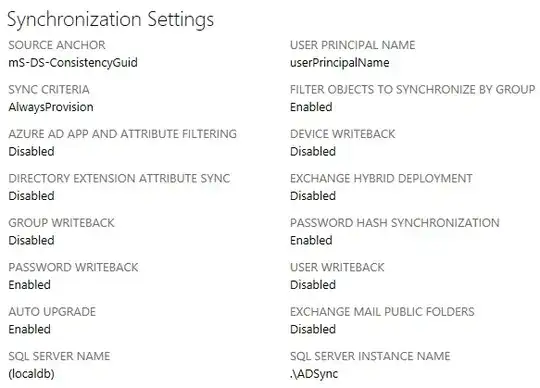Click Enabled under Auto Upgrade

click(30, 329)
